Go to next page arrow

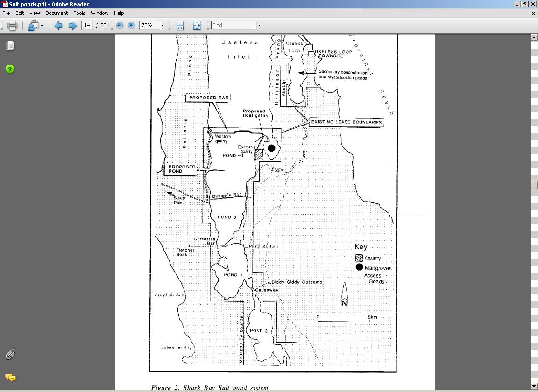point(72,26)
